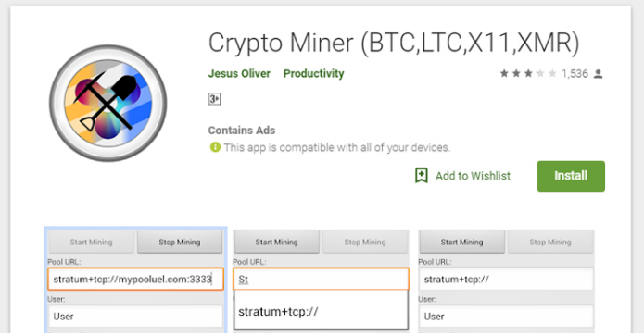Click the 3+ content rating badge
The image size is (644, 336).
[x=214, y=99]
